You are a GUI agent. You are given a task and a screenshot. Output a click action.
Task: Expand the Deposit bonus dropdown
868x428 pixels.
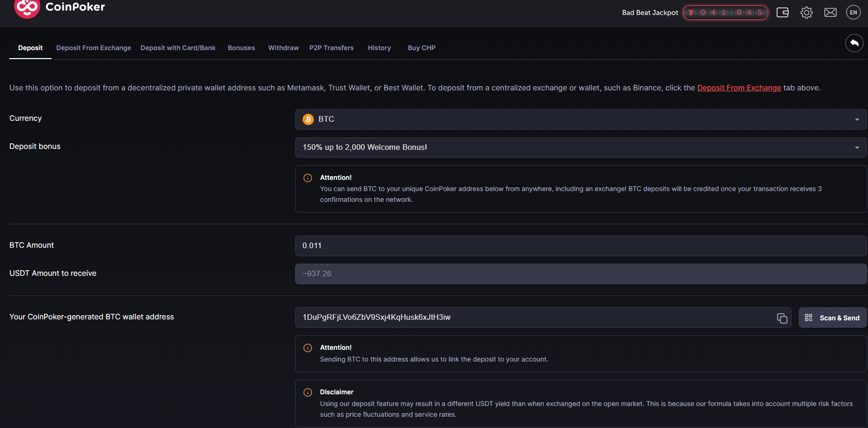[581, 147]
